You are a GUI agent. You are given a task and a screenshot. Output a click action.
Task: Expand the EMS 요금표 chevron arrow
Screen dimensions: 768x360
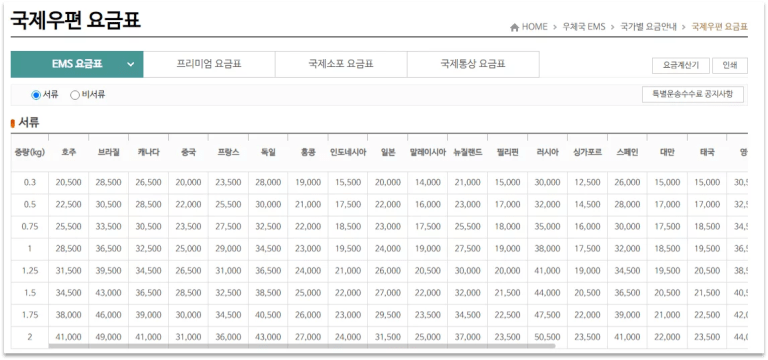130,64
